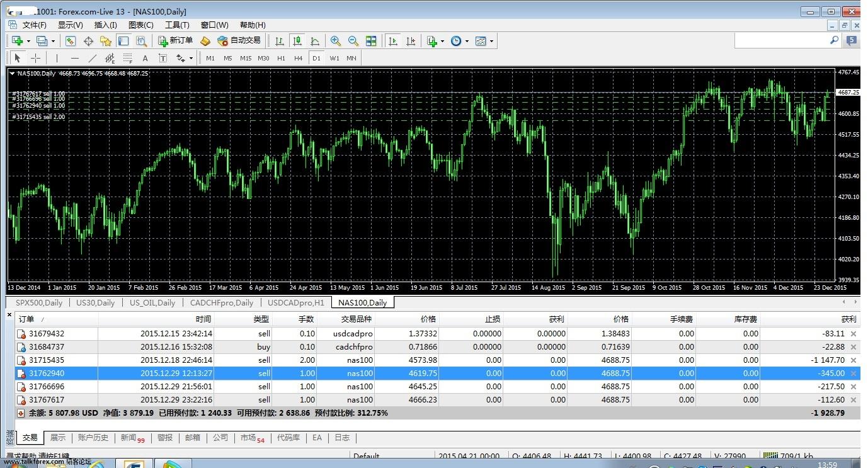Select the vertical line tool
Viewport: 868px width, 468px height.
click(x=57, y=58)
